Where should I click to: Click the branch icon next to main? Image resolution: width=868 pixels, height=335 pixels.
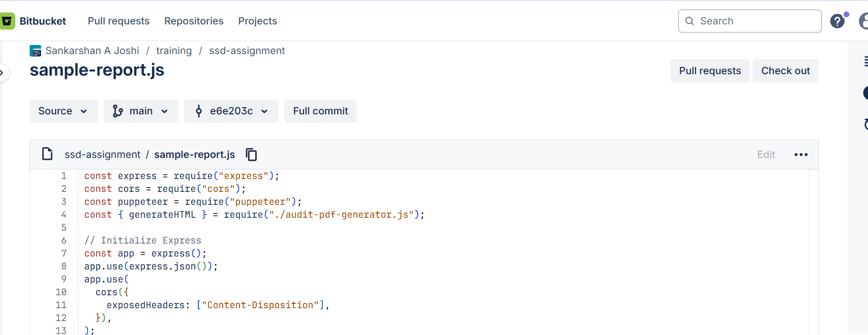point(118,111)
